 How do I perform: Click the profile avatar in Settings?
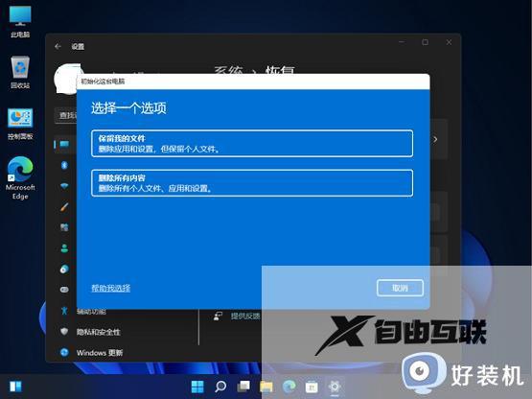point(67,79)
